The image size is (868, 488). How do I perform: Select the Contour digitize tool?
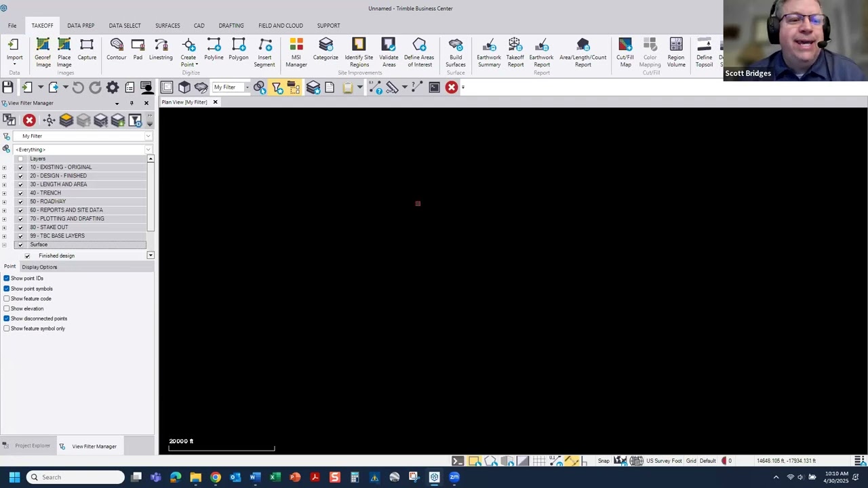[116, 50]
